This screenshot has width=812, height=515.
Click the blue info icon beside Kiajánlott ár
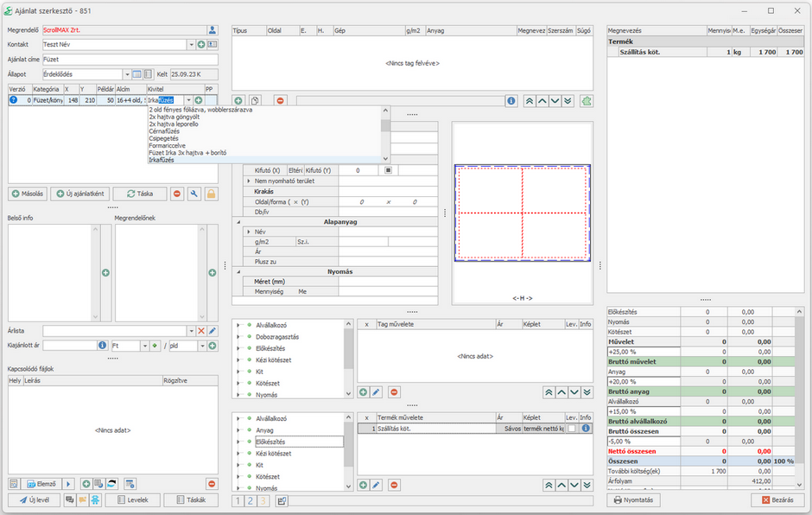tap(102, 346)
